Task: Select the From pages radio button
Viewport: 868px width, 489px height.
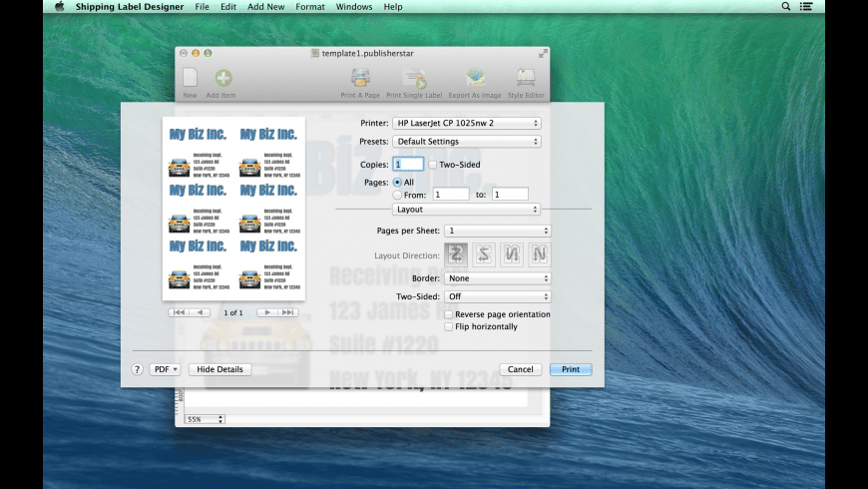Action: coord(397,195)
